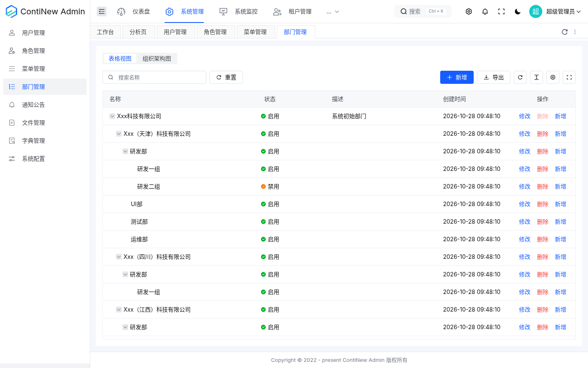
Task: Expand the top nav overflow menu
Action: click(x=333, y=11)
